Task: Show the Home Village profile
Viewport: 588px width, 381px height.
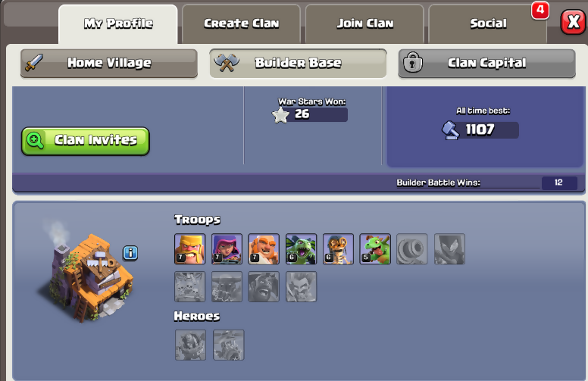Action: click(109, 63)
